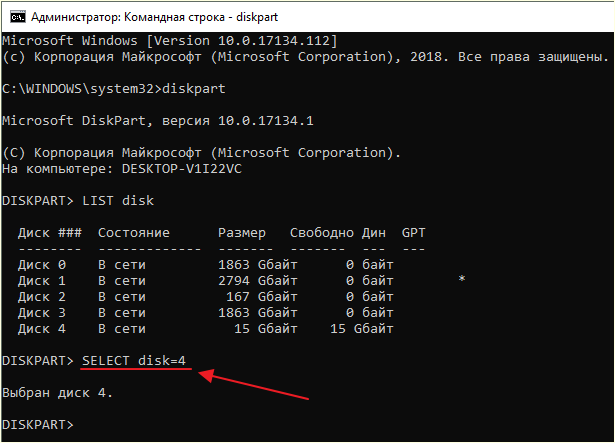Click the 'C:\WINDOWS\system32>diskpart' line
The width and height of the screenshot is (615, 443).
(114, 89)
